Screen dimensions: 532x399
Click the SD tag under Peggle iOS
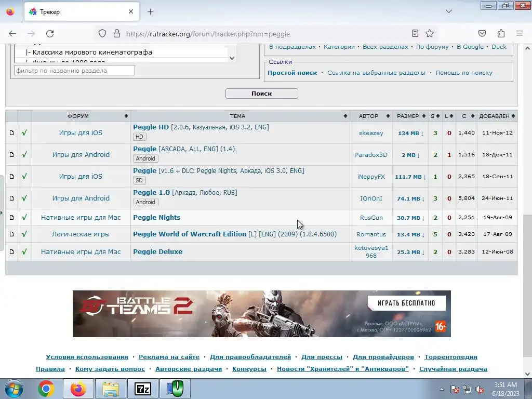[139, 180]
